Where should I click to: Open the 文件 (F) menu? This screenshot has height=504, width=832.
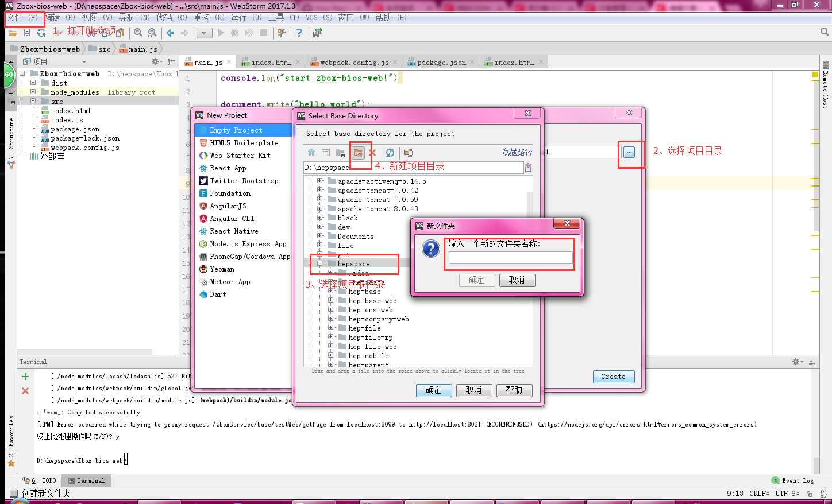(22, 18)
